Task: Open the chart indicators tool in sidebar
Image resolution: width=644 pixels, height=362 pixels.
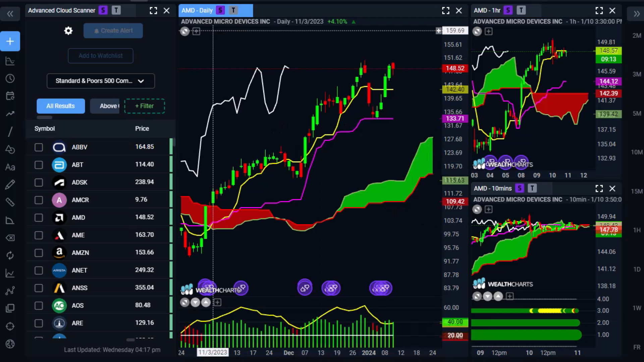Action: (x=10, y=61)
